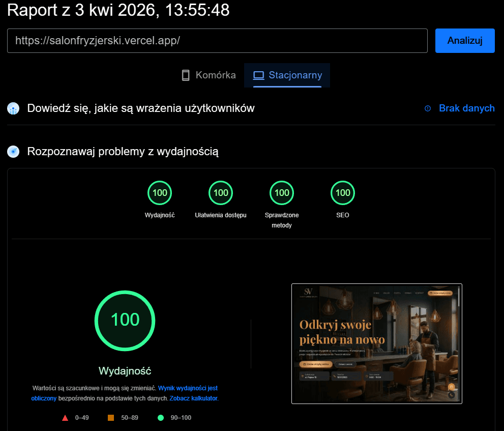Click the green circle 90–100 legend icon

coord(161,418)
